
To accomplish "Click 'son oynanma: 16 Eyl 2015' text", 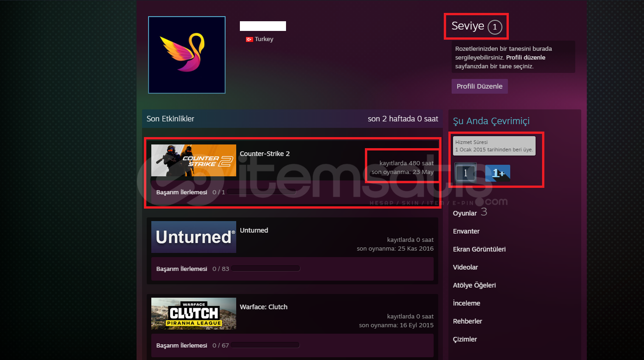I will [396, 325].
